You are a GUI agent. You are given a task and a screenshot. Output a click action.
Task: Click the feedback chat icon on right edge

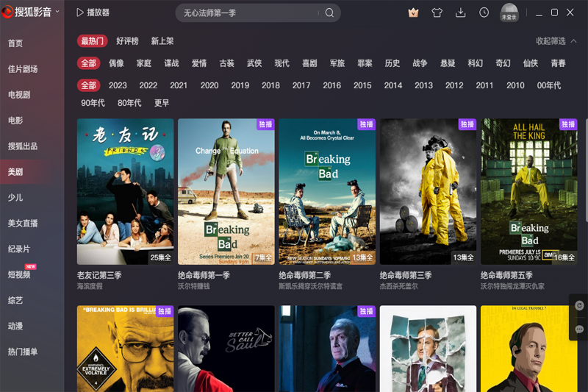click(x=579, y=329)
